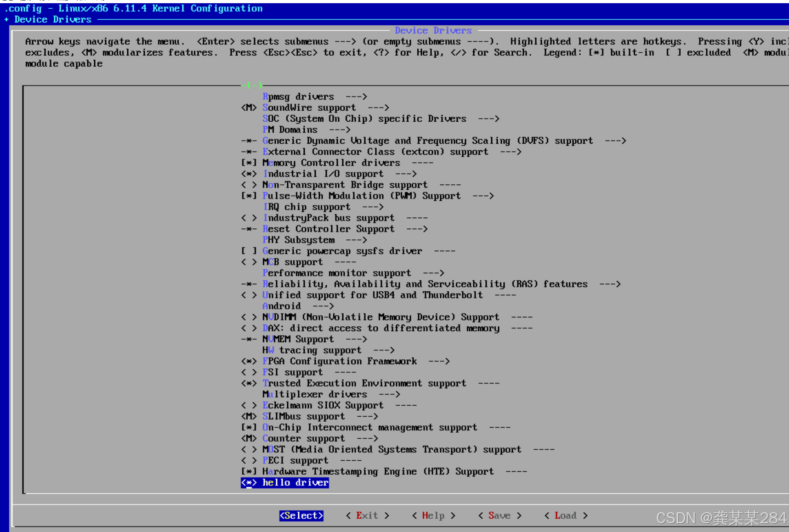Open the Help button

tap(434, 515)
